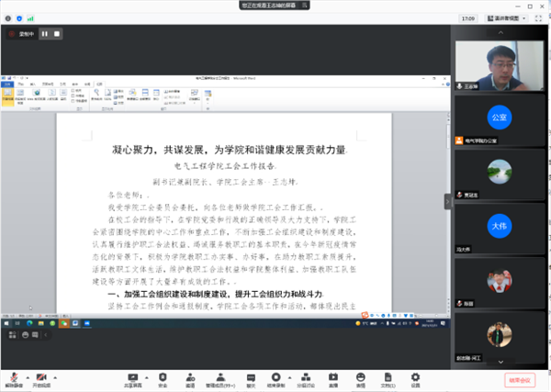Screen dimensions: 551x392
Task: Click the red End Meeting (结束会议) button
Action: (x=519, y=378)
